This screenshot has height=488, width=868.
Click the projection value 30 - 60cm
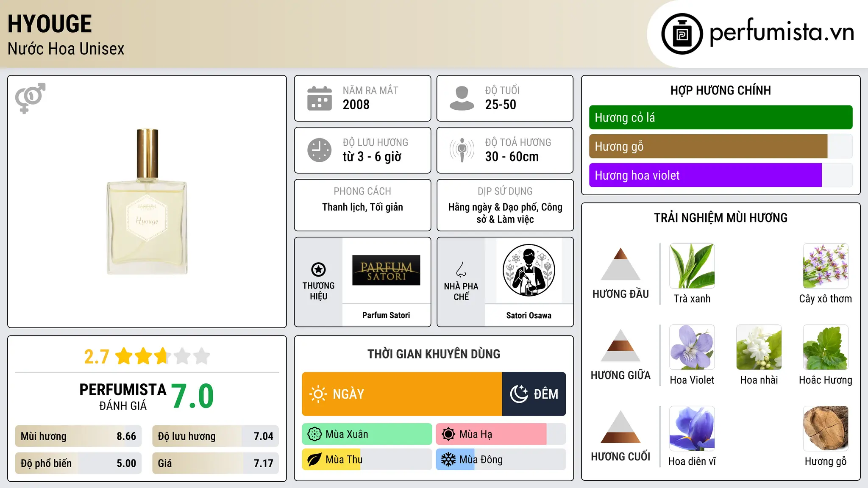[512, 157]
